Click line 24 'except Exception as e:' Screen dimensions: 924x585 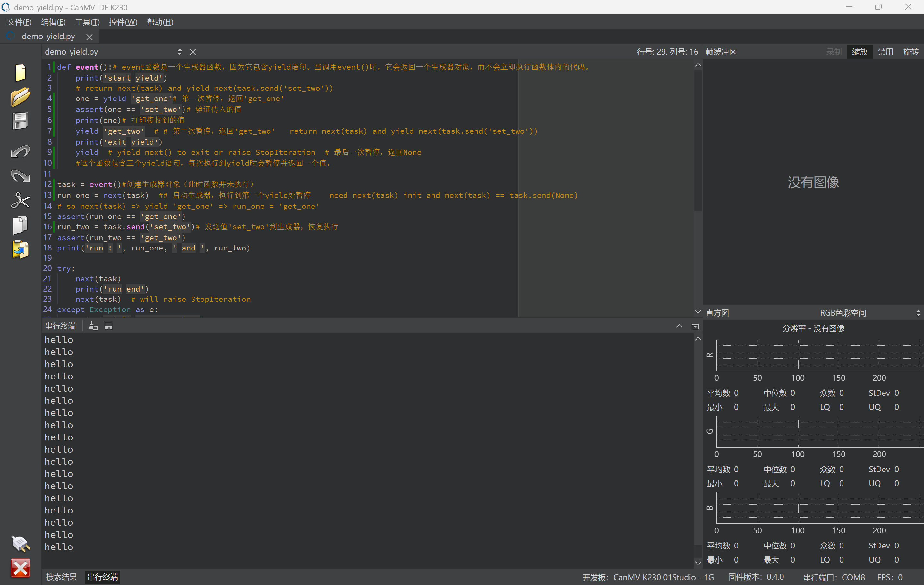(107, 309)
